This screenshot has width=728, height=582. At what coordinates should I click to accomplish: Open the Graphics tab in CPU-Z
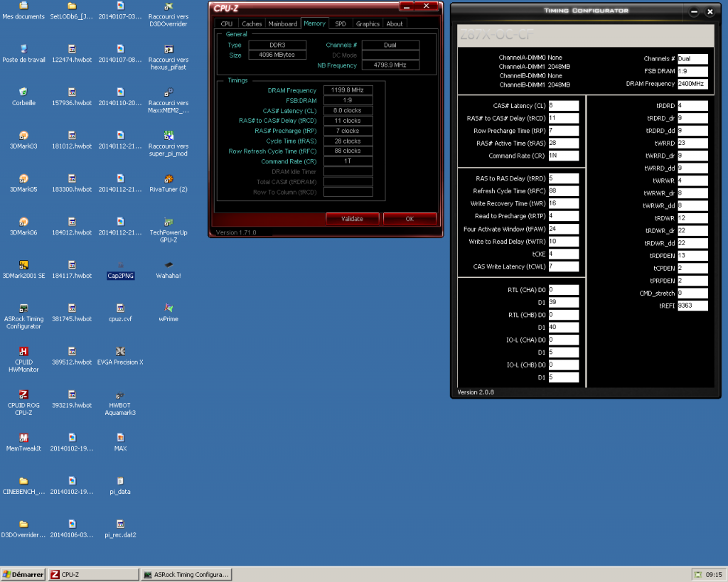[x=368, y=23]
